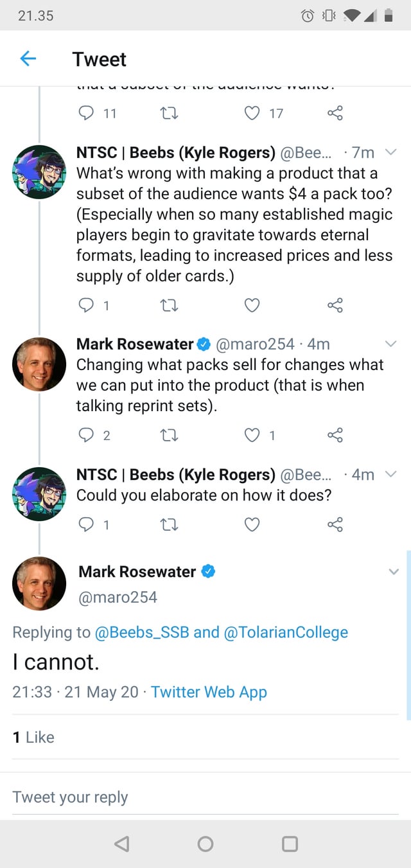Image resolution: width=411 pixels, height=868 pixels.
Task: Reply to Kyle Rogers' $4 pack tweet
Action: click(x=86, y=305)
